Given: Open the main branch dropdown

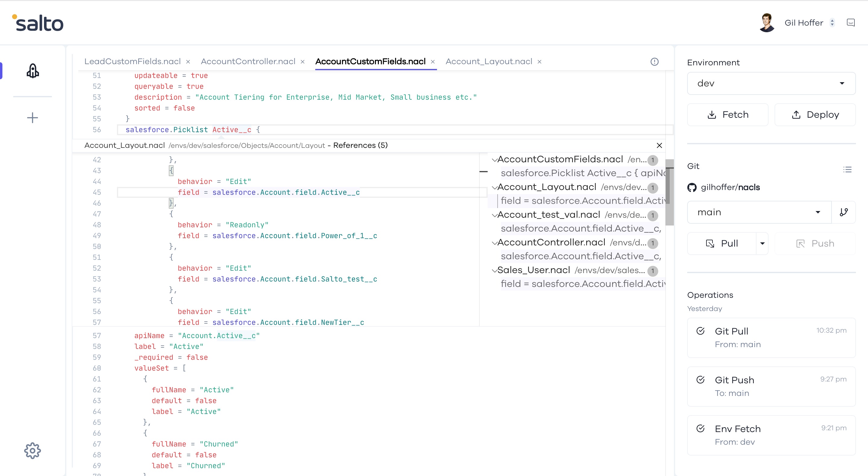Looking at the screenshot, I should tap(759, 212).
